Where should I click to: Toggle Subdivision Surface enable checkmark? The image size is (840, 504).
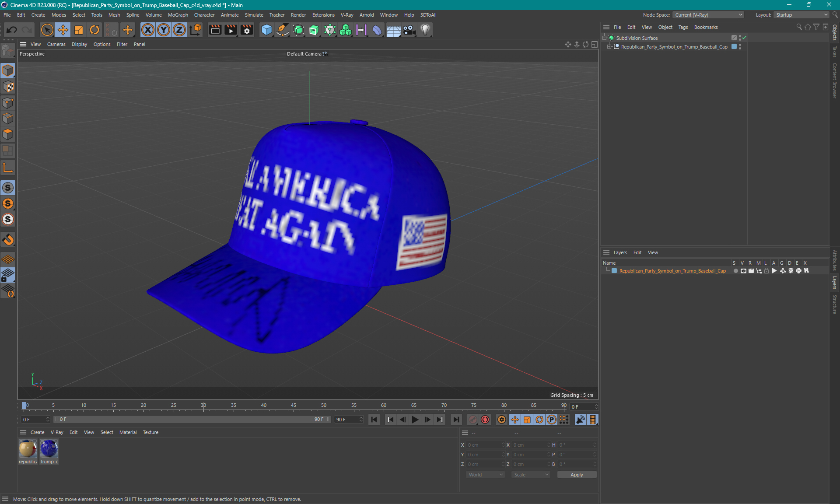click(x=744, y=38)
